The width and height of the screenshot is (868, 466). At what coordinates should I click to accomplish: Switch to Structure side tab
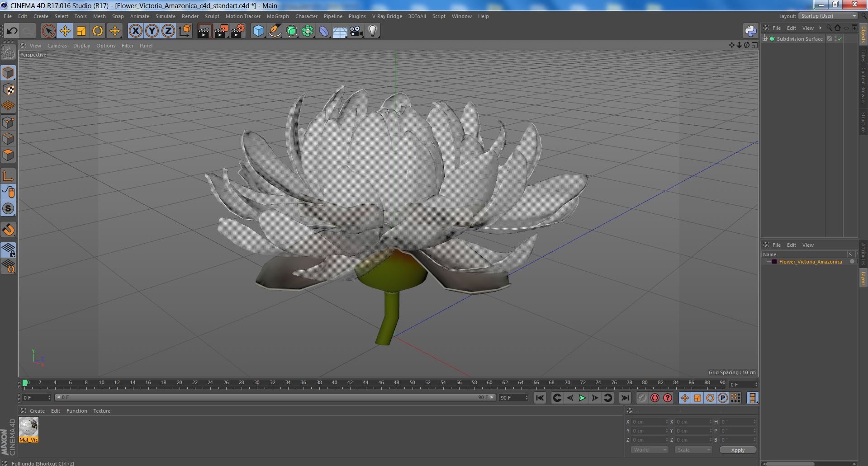(x=863, y=122)
